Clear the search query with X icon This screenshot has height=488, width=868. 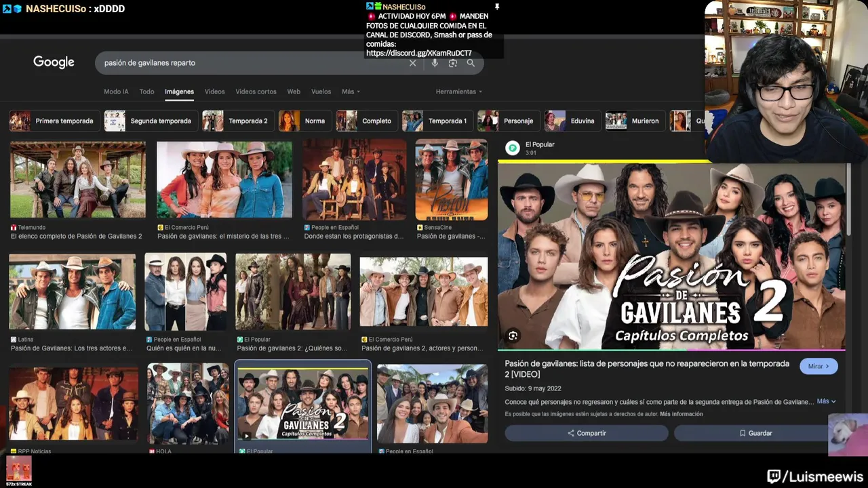tap(412, 63)
